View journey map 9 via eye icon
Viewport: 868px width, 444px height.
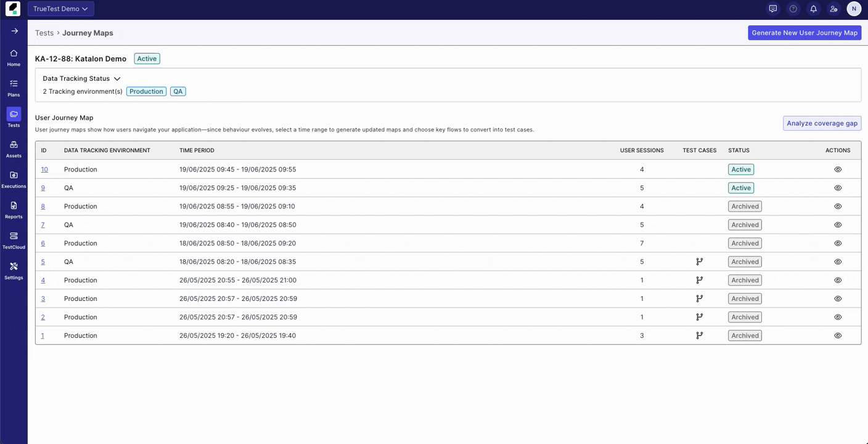pos(838,187)
